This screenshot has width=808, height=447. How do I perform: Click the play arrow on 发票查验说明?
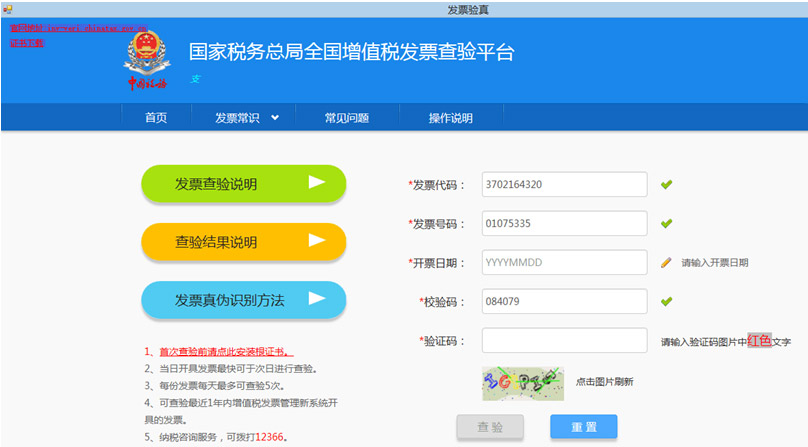[316, 182]
